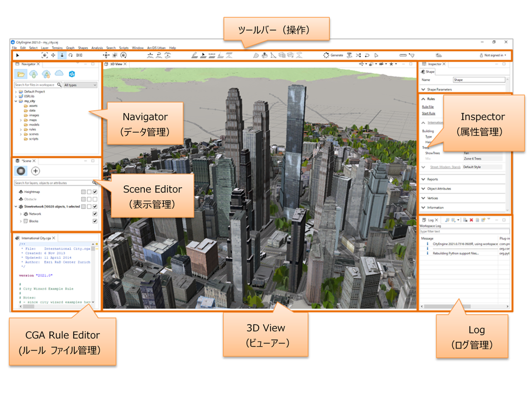Enable the Obstacle layer checkbox

point(95,199)
